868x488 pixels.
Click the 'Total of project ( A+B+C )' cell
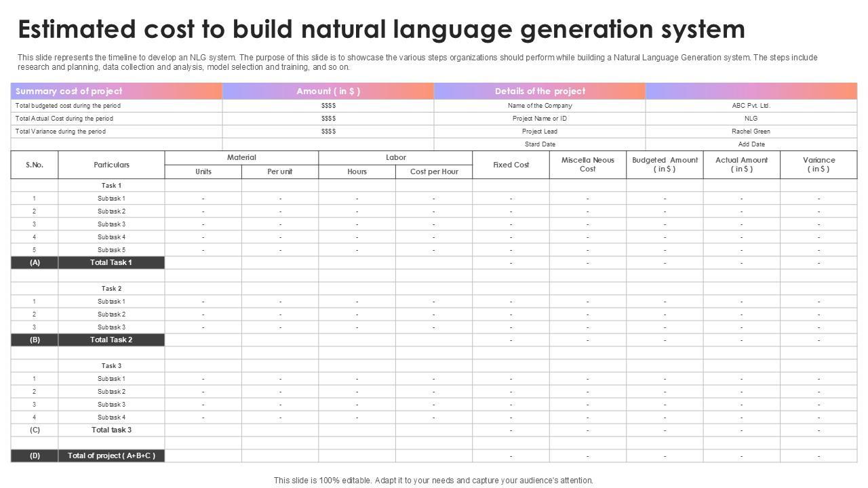point(111,455)
